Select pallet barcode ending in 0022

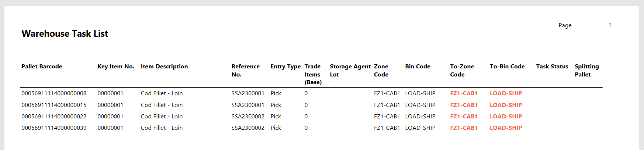pos(54,117)
